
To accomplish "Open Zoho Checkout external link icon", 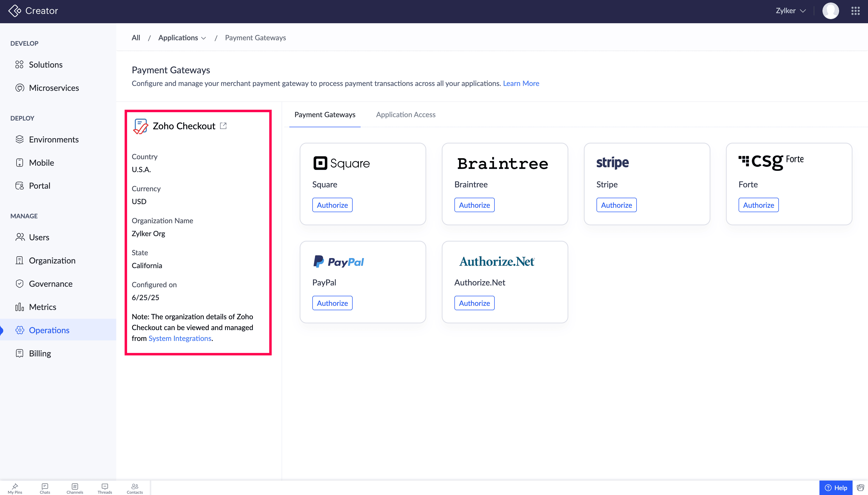I will pyautogui.click(x=223, y=126).
